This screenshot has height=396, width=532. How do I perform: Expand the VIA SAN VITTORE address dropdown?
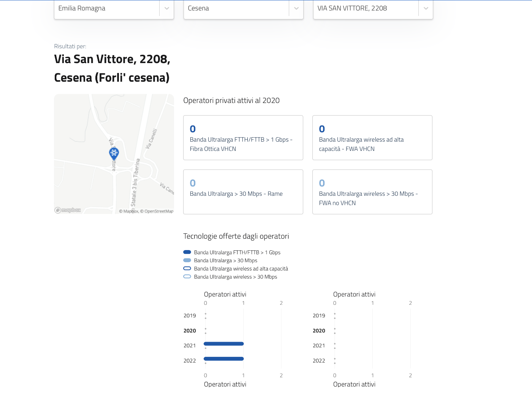click(x=426, y=8)
